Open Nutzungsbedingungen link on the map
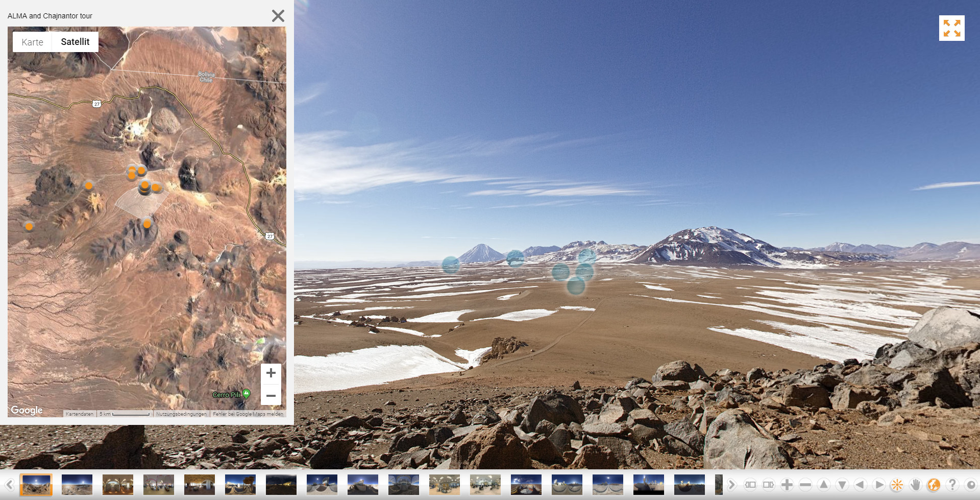Image resolution: width=980 pixels, height=500 pixels. (181, 414)
